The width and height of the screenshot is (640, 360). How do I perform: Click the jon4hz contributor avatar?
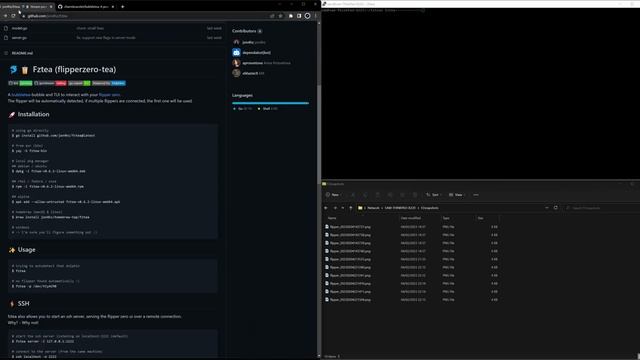[x=236, y=42]
